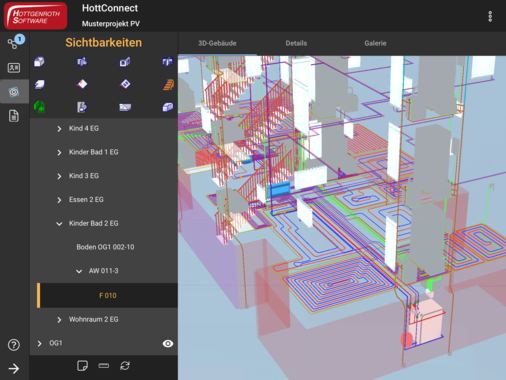Toggle the green plug visibility icon
506x380 pixels.
(39, 107)
